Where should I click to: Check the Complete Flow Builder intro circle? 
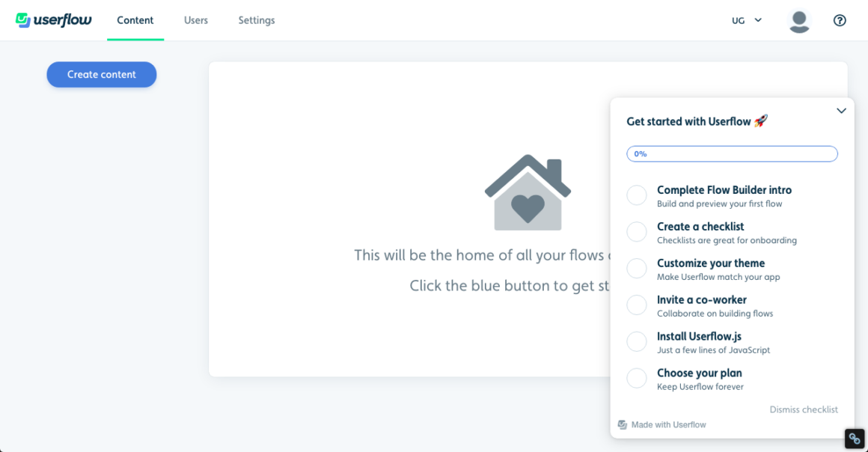637,195
